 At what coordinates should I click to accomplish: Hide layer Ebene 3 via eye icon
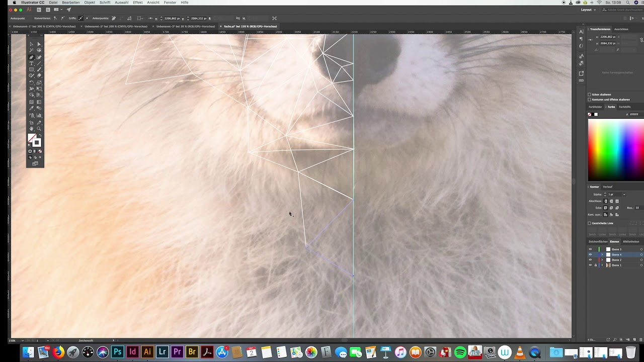(590, 249)
